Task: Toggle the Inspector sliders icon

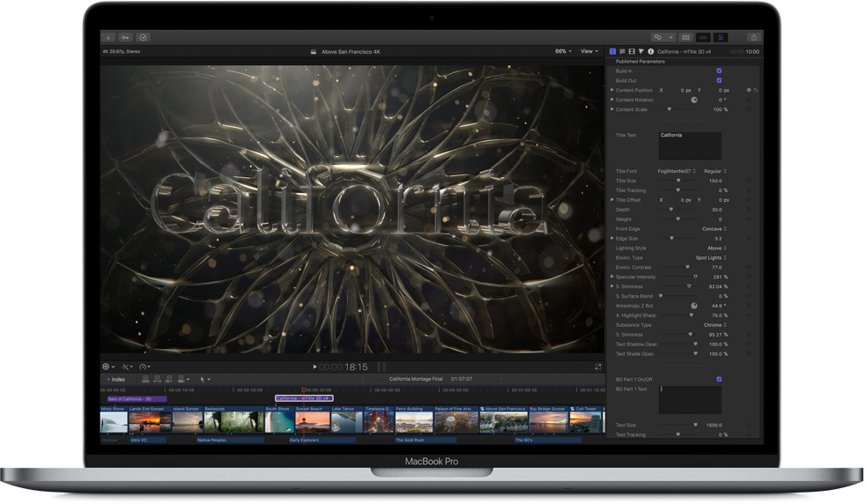Action: pos(721,37)
